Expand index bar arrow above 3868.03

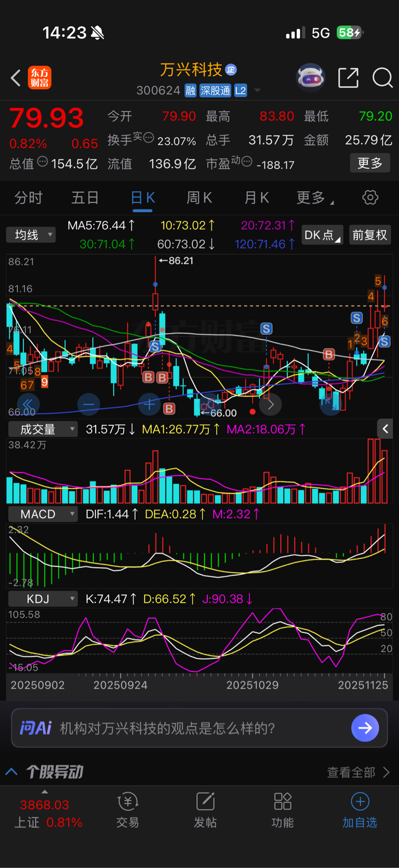coord(45,792)
